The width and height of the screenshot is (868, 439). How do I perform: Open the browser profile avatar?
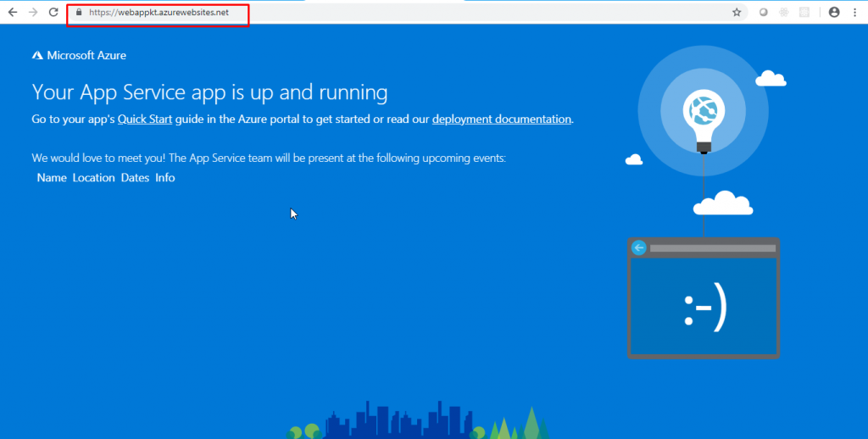(x=834, y=12)
